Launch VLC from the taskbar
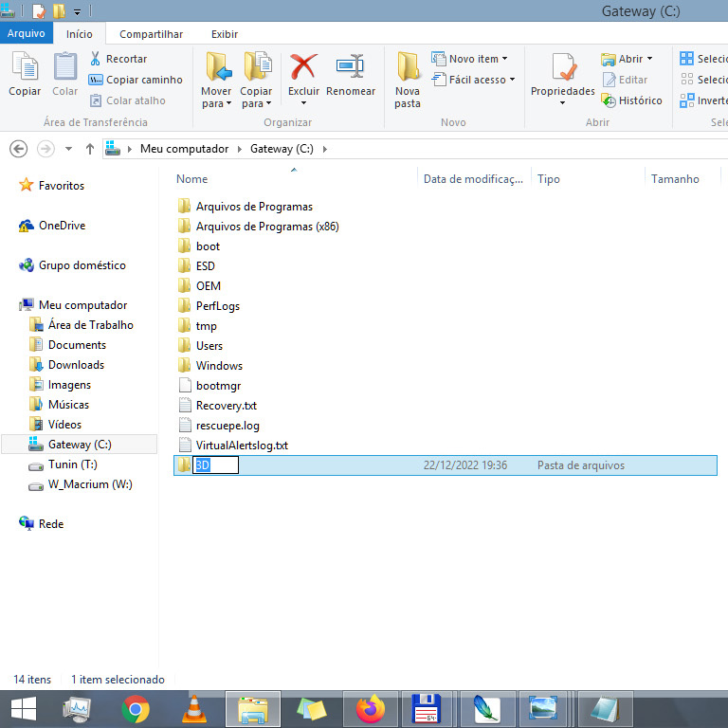Viewport: 728px width, 728px height. click(x=194, y=708)
